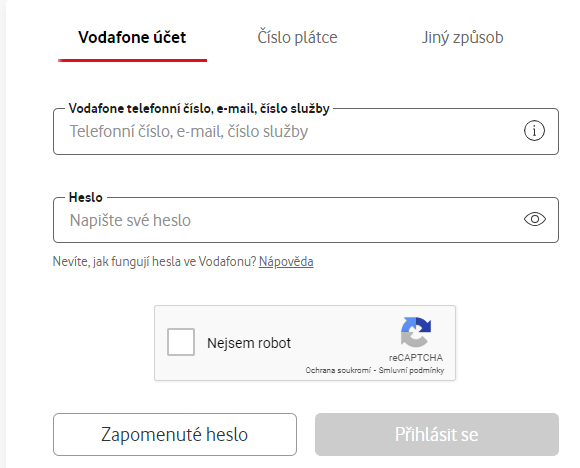580x468 pixels.
Task: Open the Smluvní podmínky terms link
Action: (411, 370)
